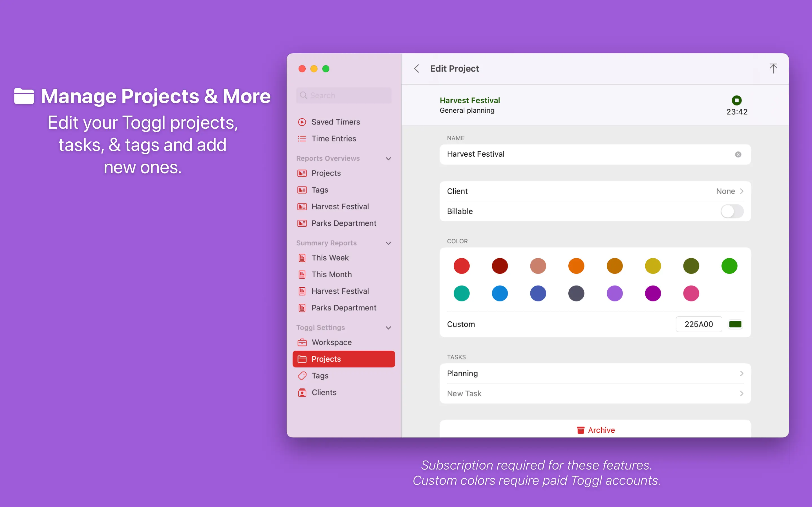Click the back chevron beside Edit Project

click(x=416, y=69)
